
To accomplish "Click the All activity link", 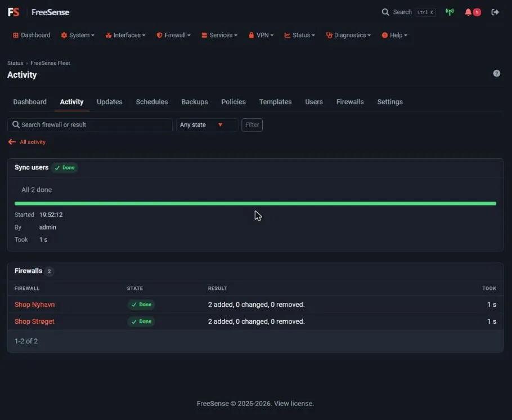I will click(32, 142).
